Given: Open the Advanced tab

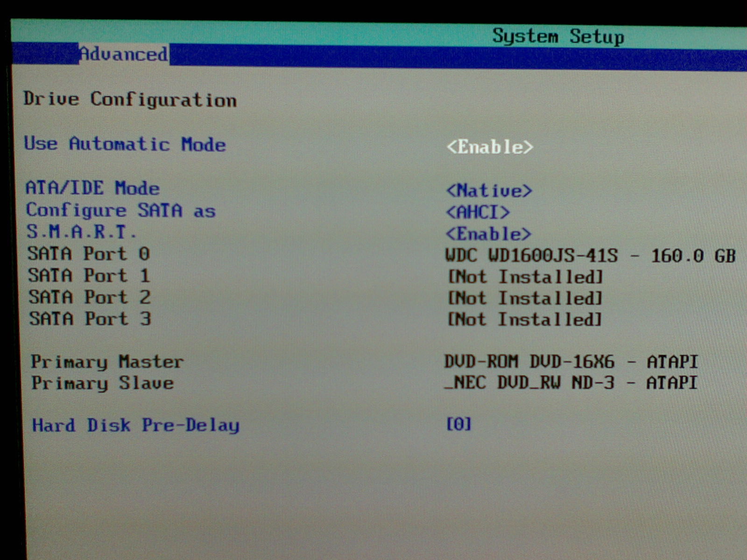Looking at the screenshot, I should [124, 54].
